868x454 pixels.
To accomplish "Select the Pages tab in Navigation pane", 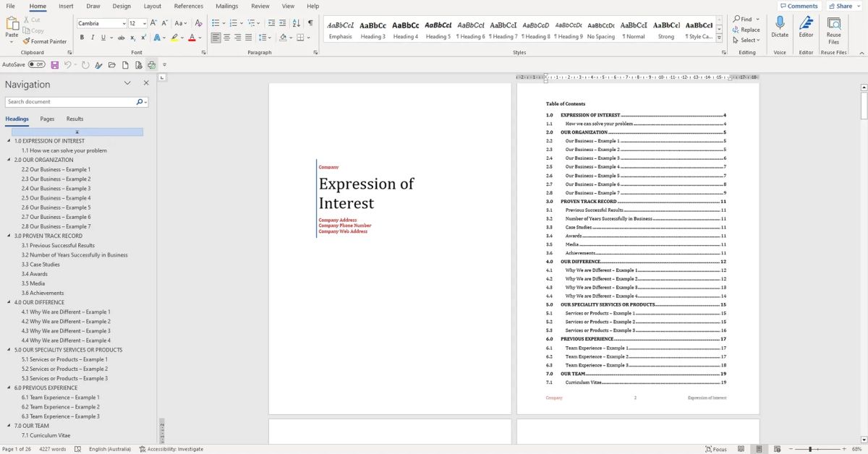I will click(x=47, y=119).
